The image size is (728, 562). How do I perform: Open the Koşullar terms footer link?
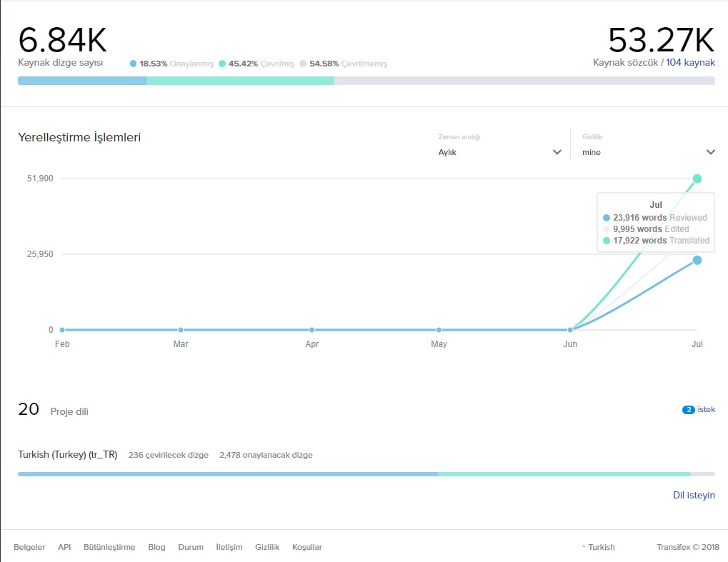pyautogui.click(x=307, y=547)
